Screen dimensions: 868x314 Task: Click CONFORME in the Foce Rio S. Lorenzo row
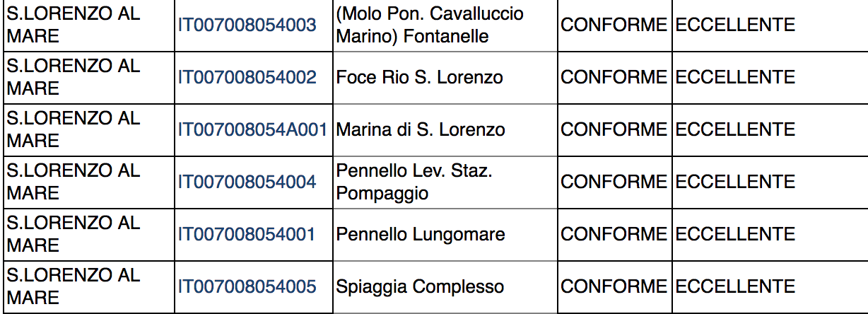pos(614,77)
